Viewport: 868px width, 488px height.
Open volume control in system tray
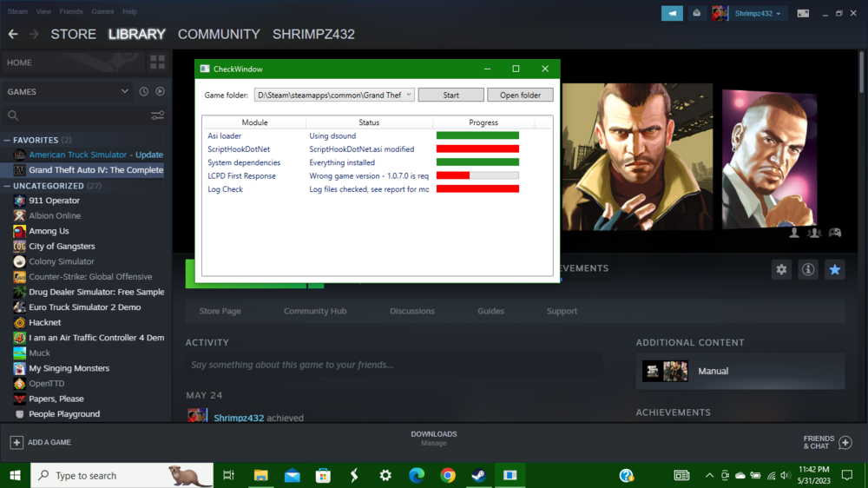(785, 475)
